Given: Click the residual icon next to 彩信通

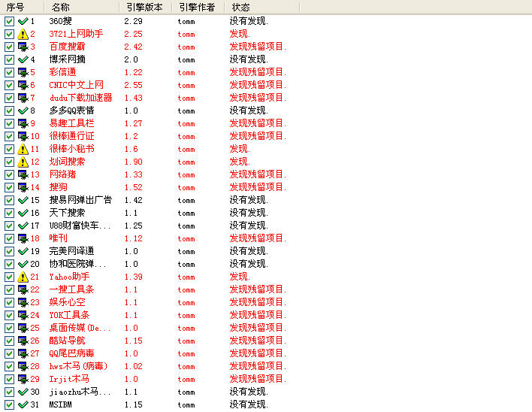Looking at the screenshot, I should coord(23,72).
